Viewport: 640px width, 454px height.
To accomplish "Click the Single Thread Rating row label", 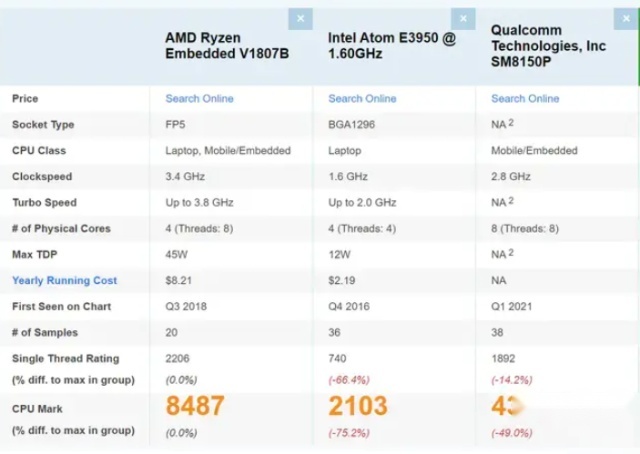I will [x=66, y=358].
